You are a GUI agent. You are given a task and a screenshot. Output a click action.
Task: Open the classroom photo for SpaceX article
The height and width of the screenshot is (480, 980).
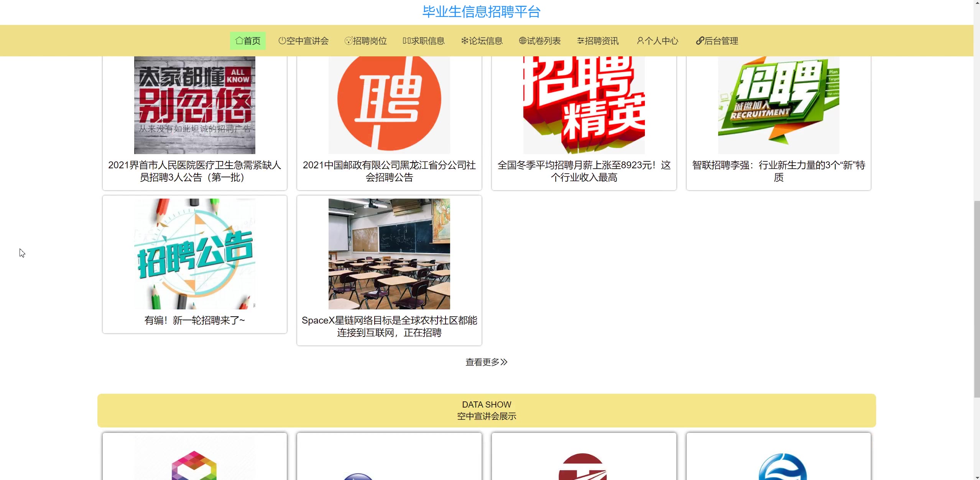389,254
